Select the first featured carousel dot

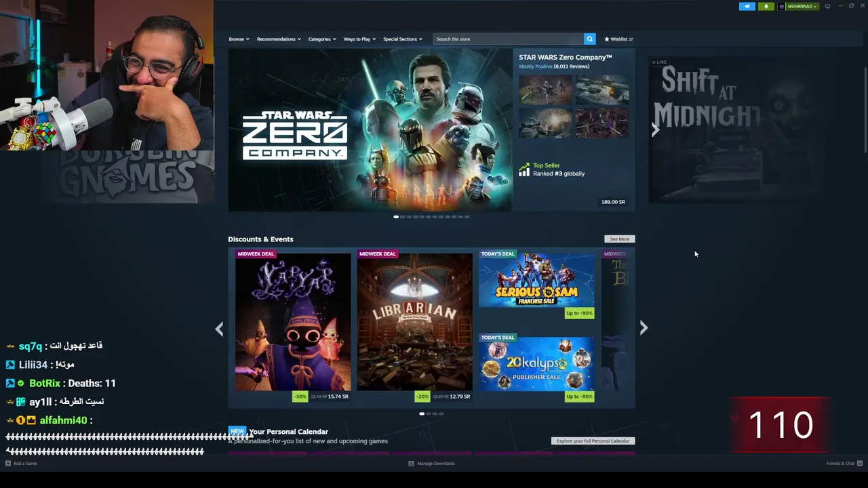click(x=396, y=217)
